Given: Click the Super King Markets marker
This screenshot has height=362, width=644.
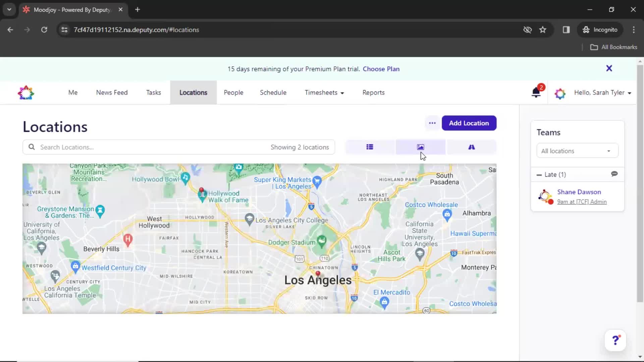Looking at the screenshot, I should [x=317, y=181].
